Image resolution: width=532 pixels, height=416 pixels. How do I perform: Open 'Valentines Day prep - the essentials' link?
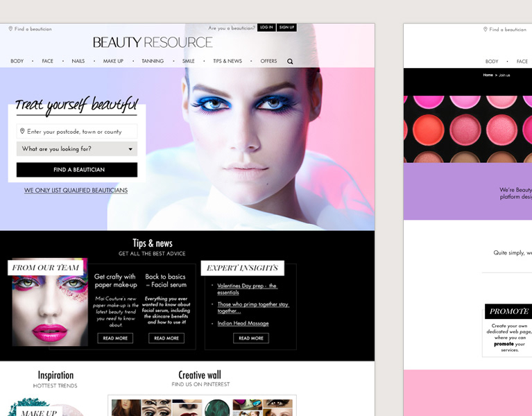pyautogui.click(x=247, y=289)
